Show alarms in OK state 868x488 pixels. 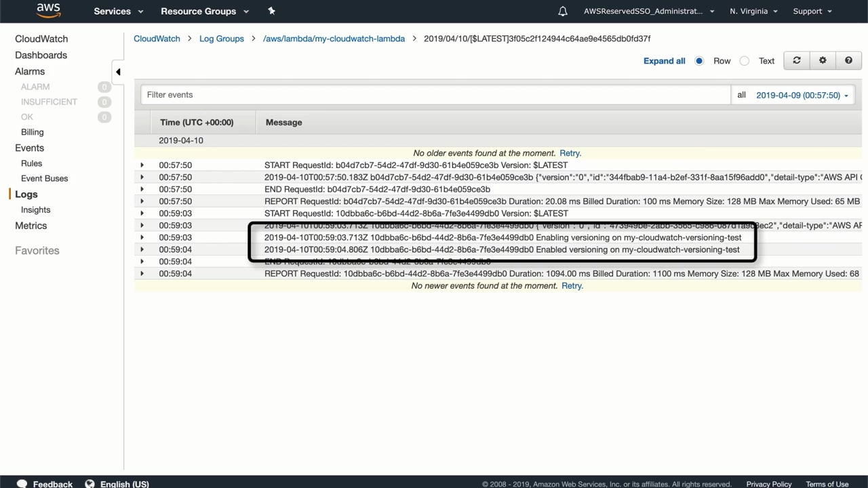pyautogui.click(x=27, y=117)
